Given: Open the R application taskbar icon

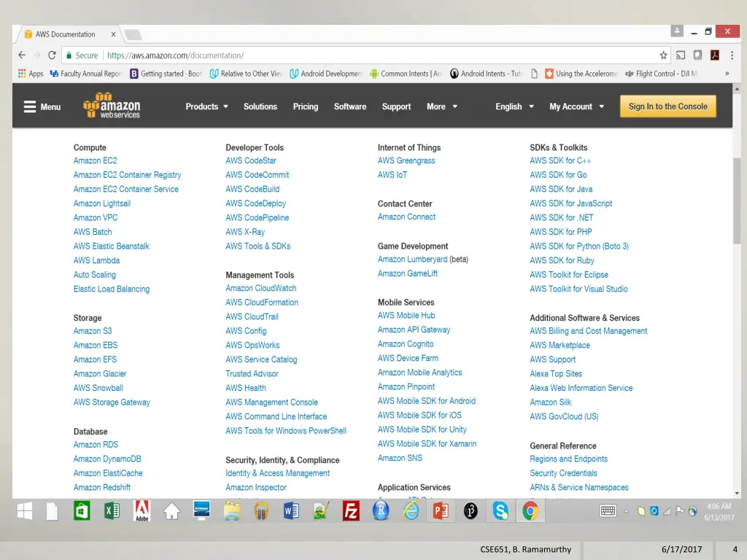Looking at the screenshot, I should (x=381, y=511).
